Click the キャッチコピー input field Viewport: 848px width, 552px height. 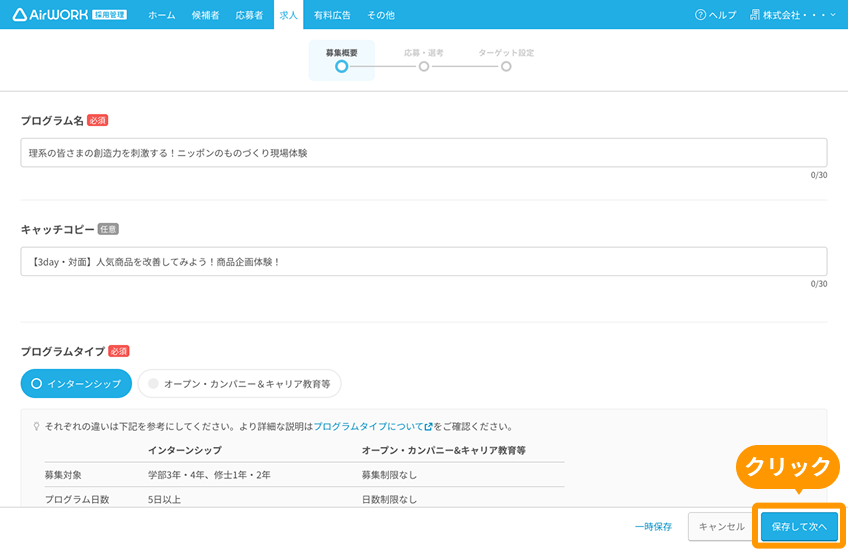[423, 262]
